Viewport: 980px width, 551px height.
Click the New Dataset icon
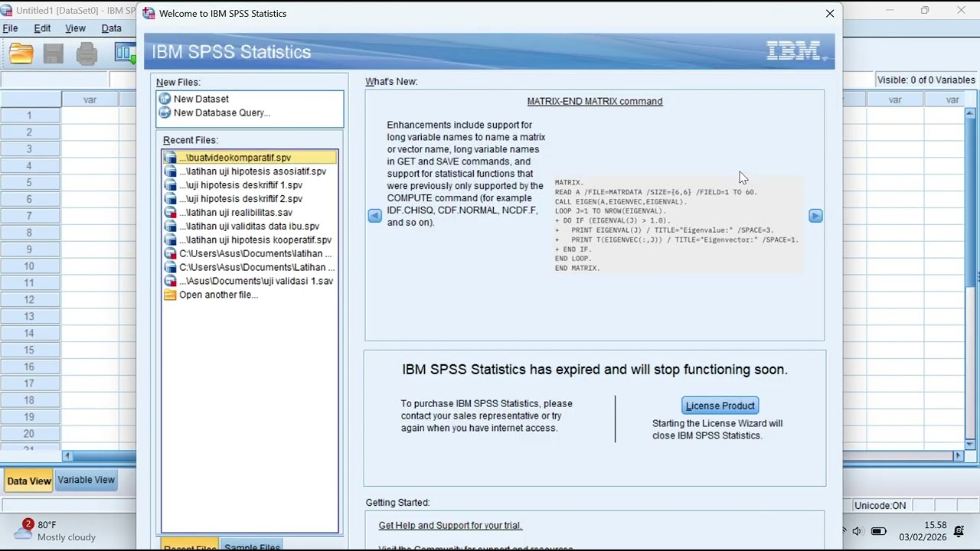pyautogui.click(x=165, y=99)
